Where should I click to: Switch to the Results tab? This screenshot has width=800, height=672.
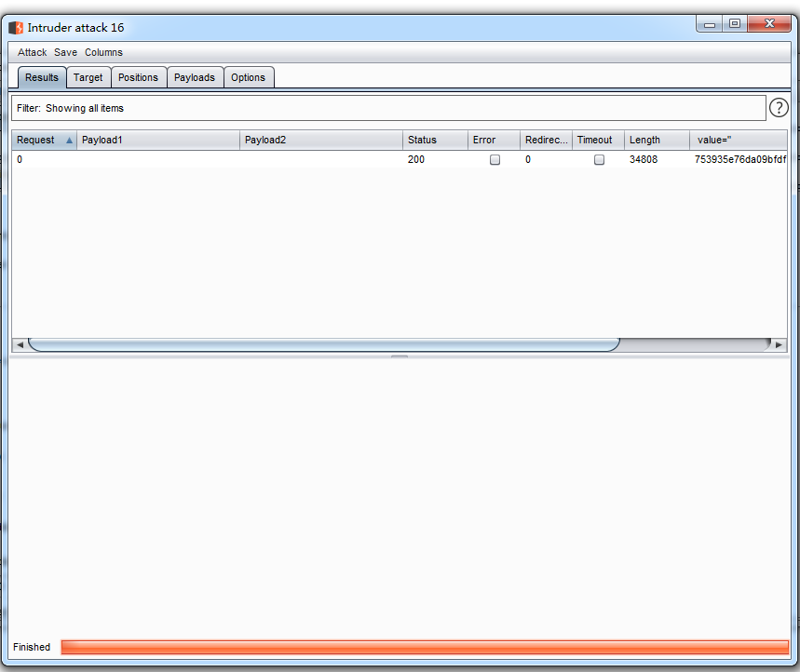coord(42,77)
